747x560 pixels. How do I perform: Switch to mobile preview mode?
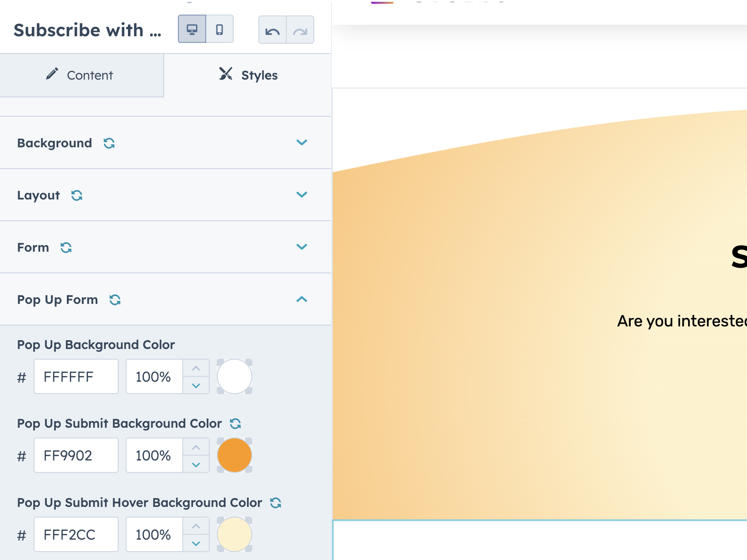point(219,29)
